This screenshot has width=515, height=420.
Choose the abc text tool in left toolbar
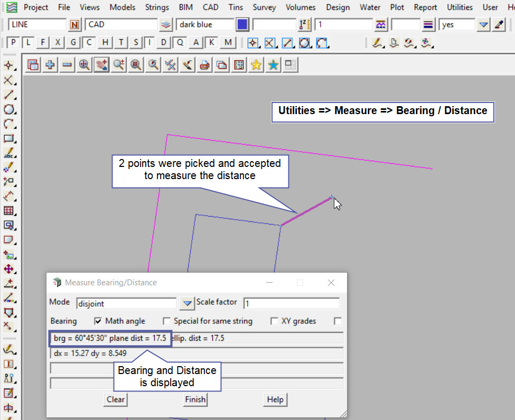8,154
